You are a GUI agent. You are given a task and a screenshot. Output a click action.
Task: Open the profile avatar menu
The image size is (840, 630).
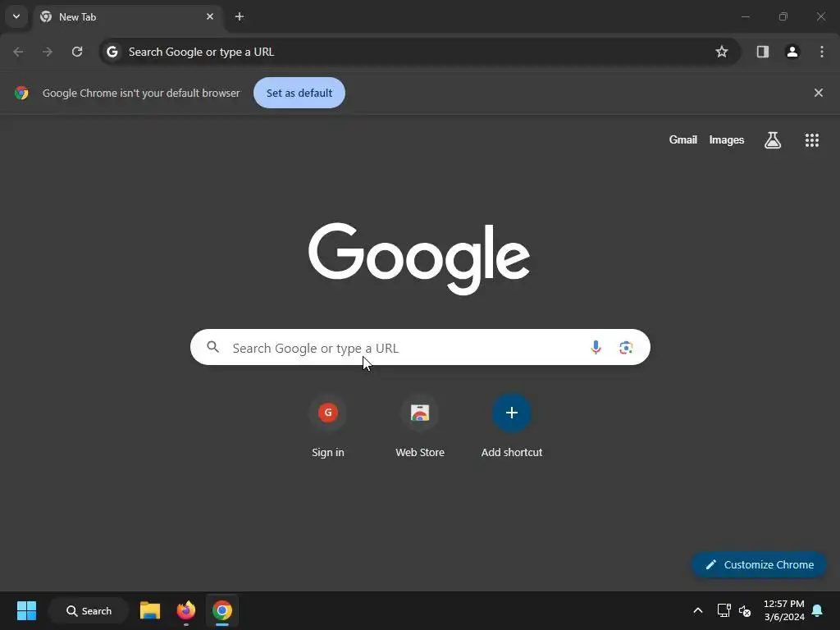click(x=792, y=52)
